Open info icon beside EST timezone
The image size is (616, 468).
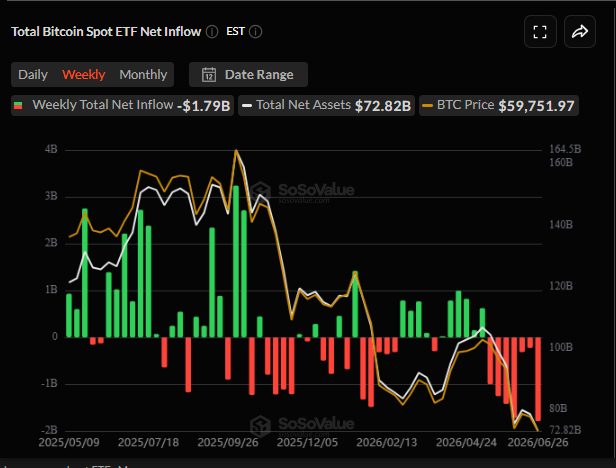[x=255, y=32]
